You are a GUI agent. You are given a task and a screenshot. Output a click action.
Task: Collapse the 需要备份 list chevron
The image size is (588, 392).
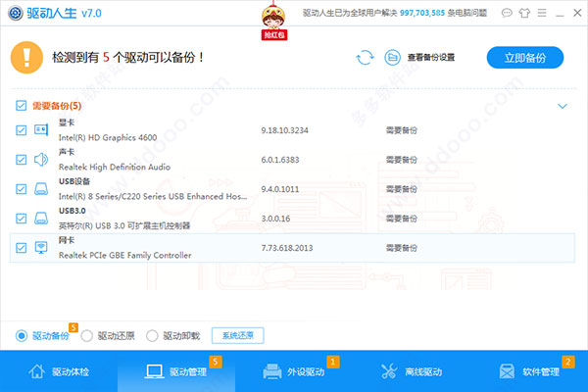(563, 106)
